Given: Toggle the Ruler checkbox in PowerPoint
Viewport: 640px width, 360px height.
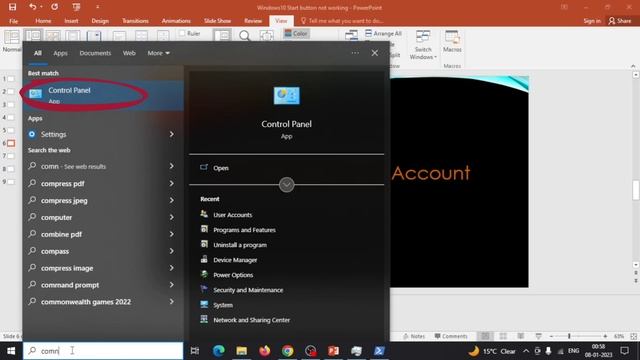Looking at the screenshot, I should click(182, 33).
